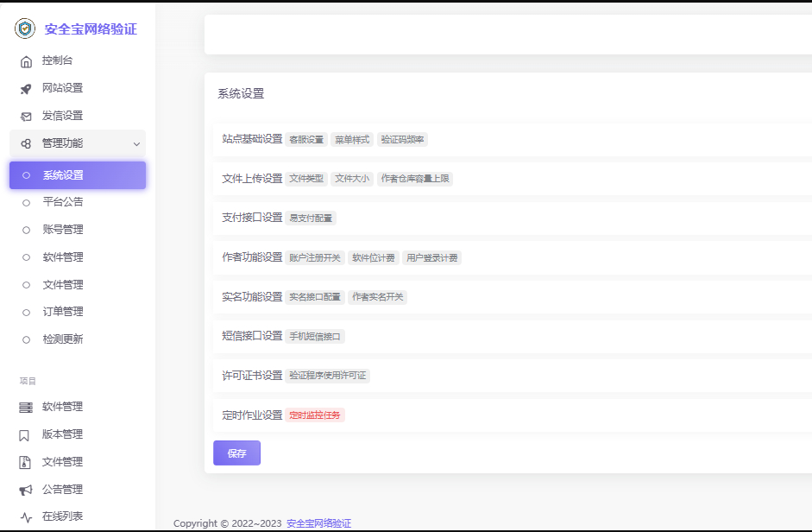This screenshot has width=812, height=532.
Task: Click the megaphone icon for 公告管理
Action: 26,488
